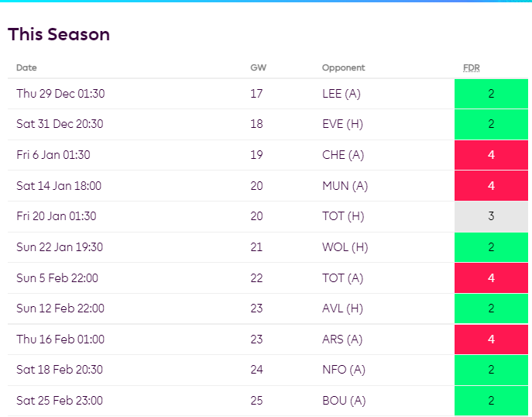Screen dimensions: 532x417
Task: Click the Date column header
Action: coord(26,68)
